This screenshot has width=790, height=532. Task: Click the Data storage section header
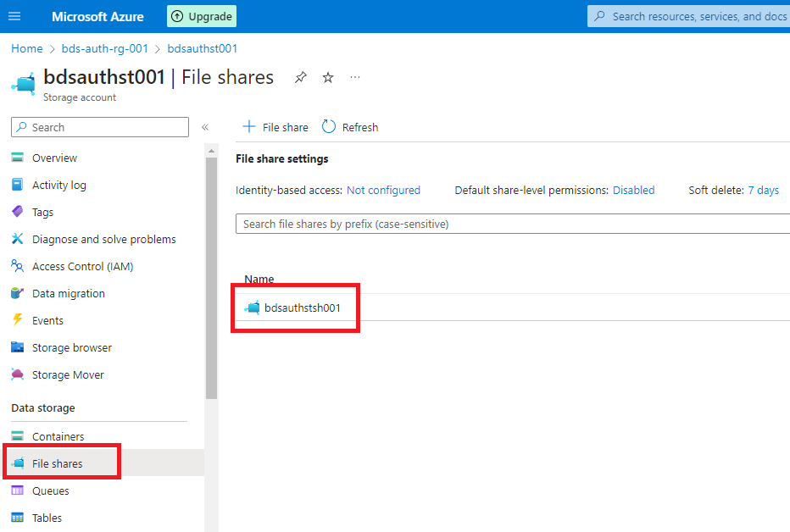(x=43, y=408)
